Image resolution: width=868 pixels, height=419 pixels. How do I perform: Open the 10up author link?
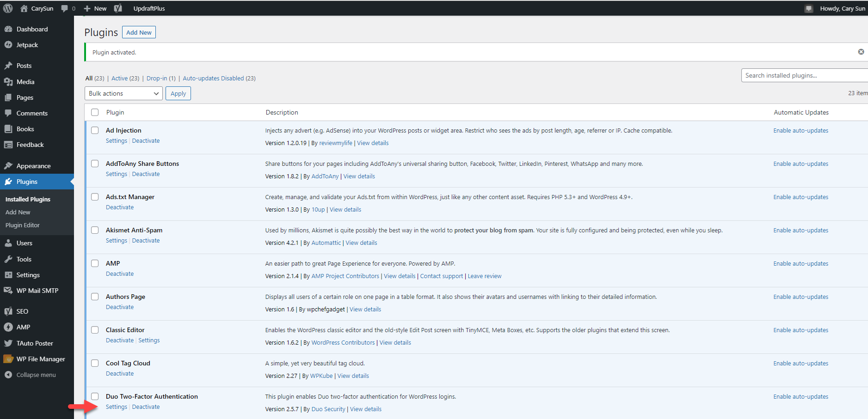(318, 210)
